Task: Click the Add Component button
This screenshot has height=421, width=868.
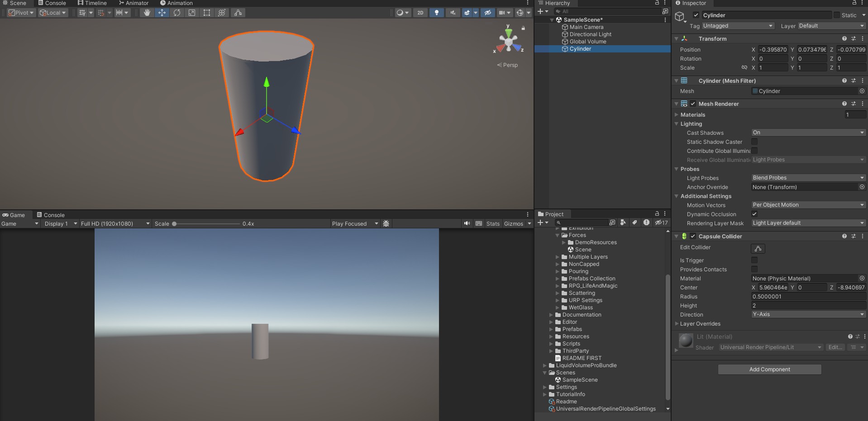Action: [769, 369]
